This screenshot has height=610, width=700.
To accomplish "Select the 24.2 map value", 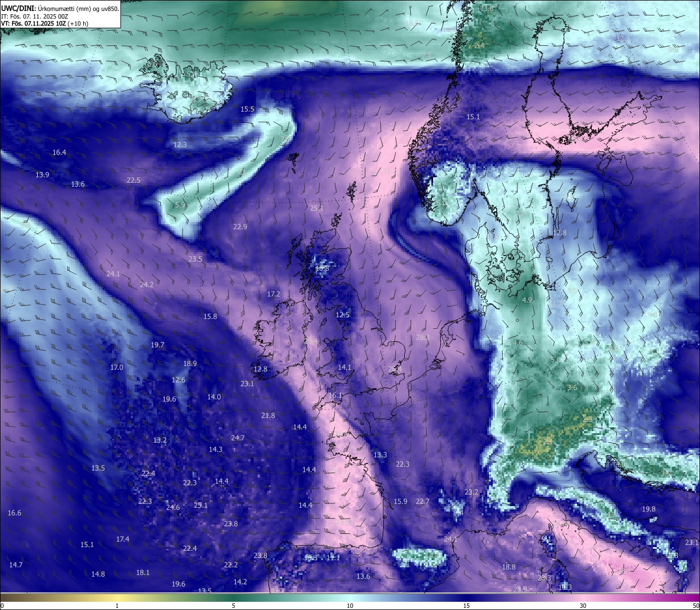I will (147, 285).
